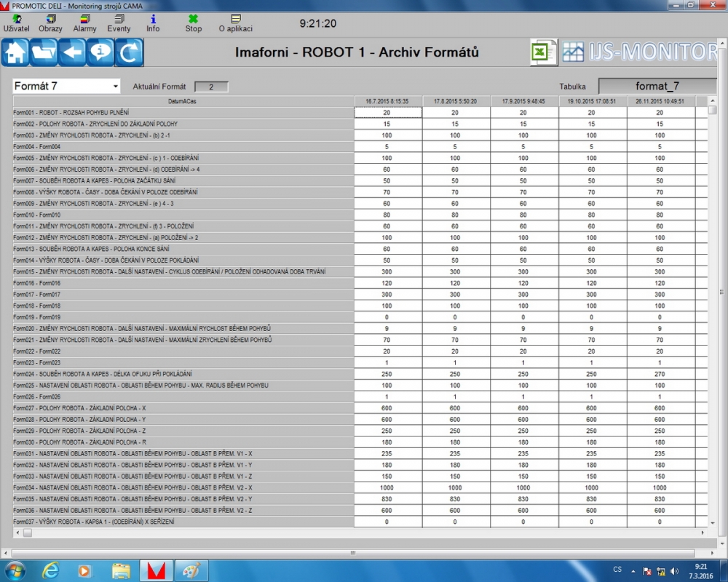Export table with the Excel icon
The height and width of the screenshot is (582, 728).
pyautogui.click(x=543, y=52)
